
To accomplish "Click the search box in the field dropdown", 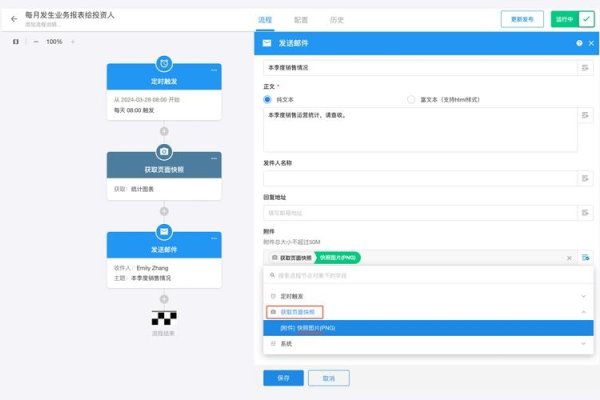I will coord(428,275).
